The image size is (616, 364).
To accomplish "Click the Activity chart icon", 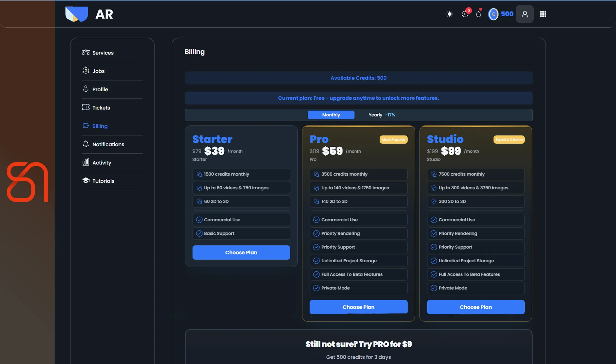I will [86, 162].
